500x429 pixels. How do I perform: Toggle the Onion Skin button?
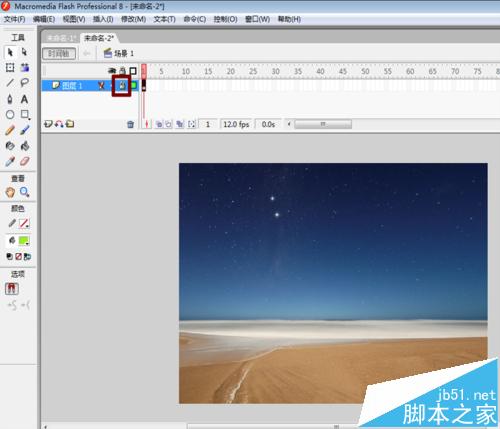(159, 124)
